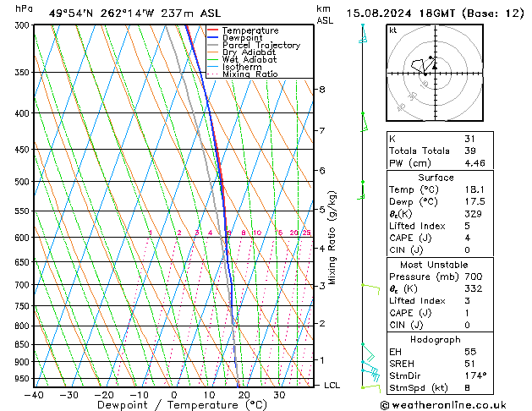Click the date header '15.08.2024 18GMT (Base: 12)'
This screenshot has height=411, width=532.
coord(436,14)
